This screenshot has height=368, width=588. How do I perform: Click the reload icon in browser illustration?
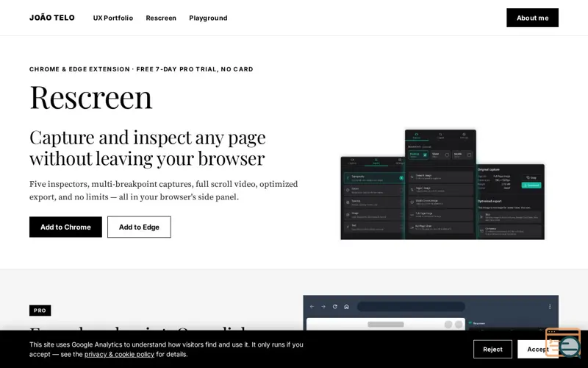point(335,307)
